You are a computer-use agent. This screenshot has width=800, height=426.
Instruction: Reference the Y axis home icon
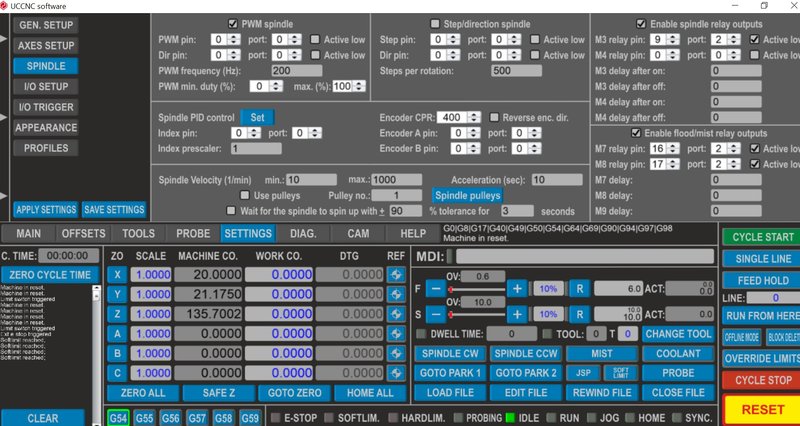(396, 294)
